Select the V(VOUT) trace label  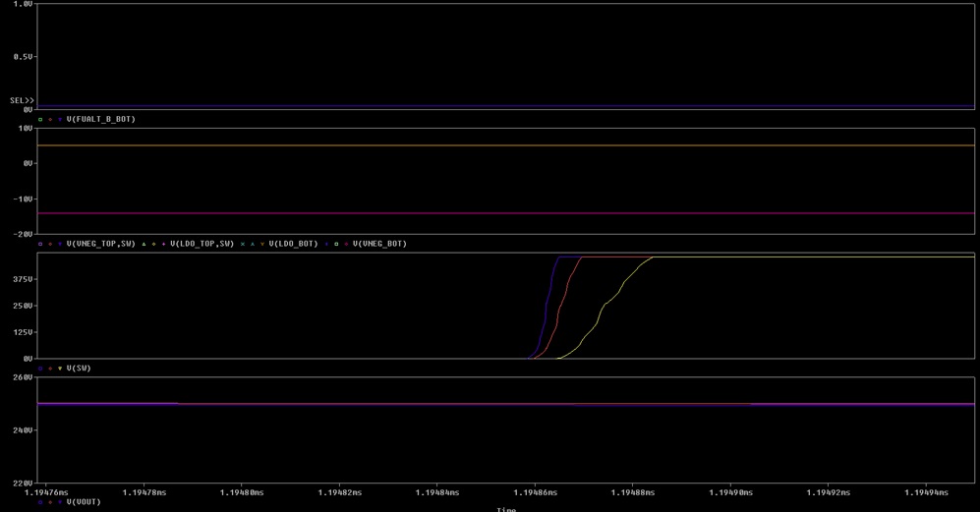click(x=84, y=502)
